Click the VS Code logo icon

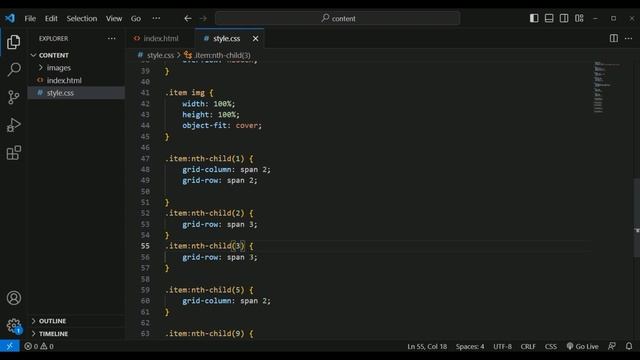coord(10,18)
